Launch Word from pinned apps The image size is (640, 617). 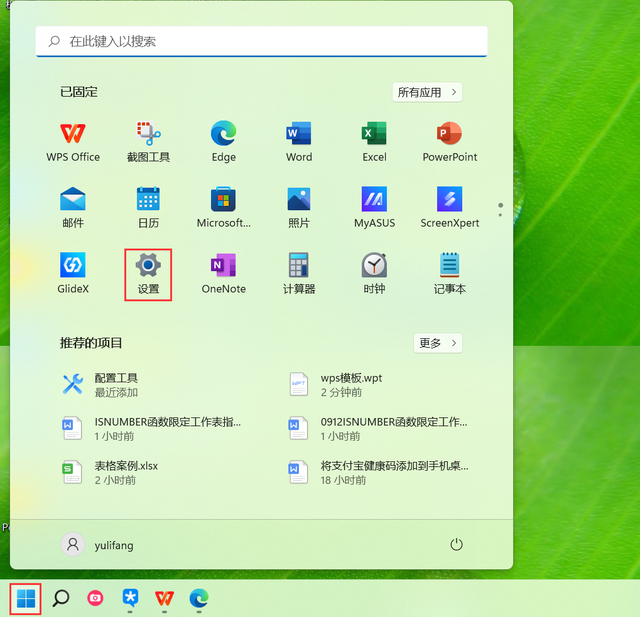coord(299,142)
